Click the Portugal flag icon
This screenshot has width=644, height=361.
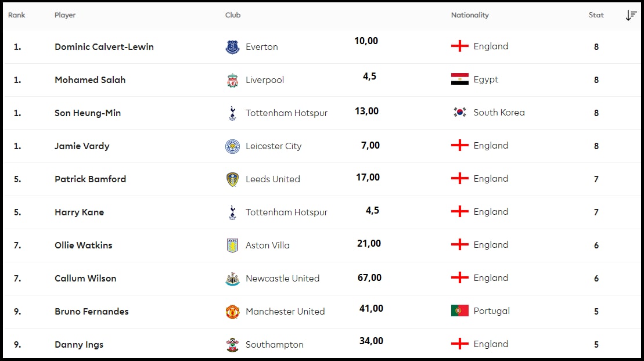coord(459,311)
